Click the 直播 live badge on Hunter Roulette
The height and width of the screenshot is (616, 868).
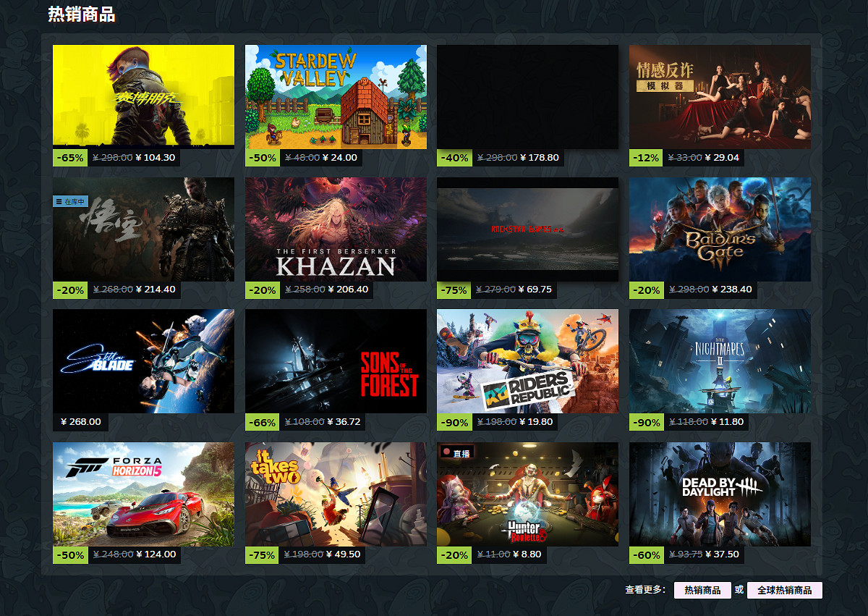tap(456, 453)
